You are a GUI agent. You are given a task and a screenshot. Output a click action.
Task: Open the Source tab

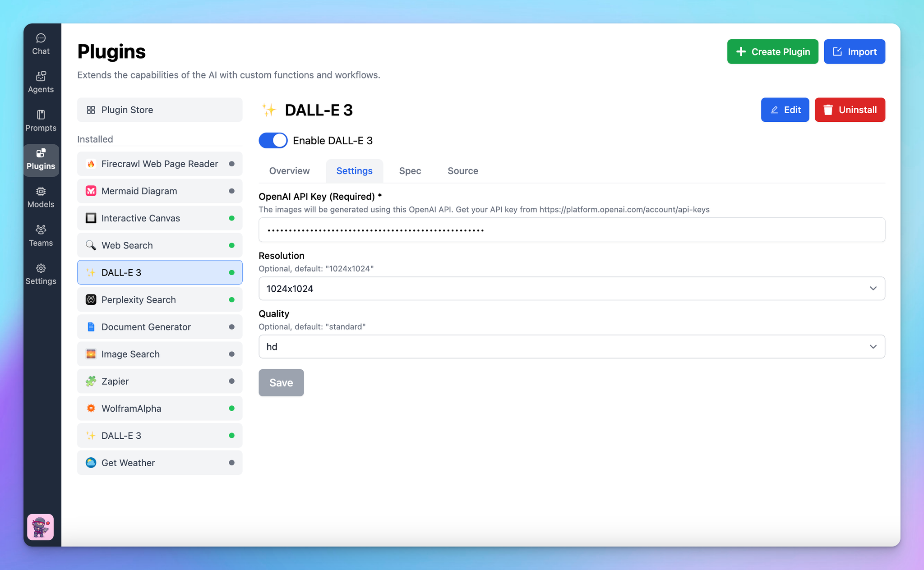click(462, 170)
